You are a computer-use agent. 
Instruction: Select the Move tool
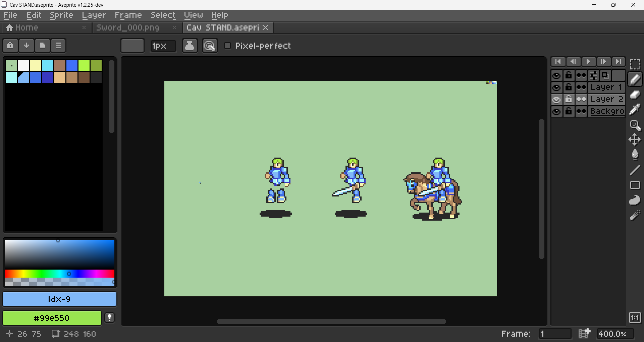tap(635, 139)
